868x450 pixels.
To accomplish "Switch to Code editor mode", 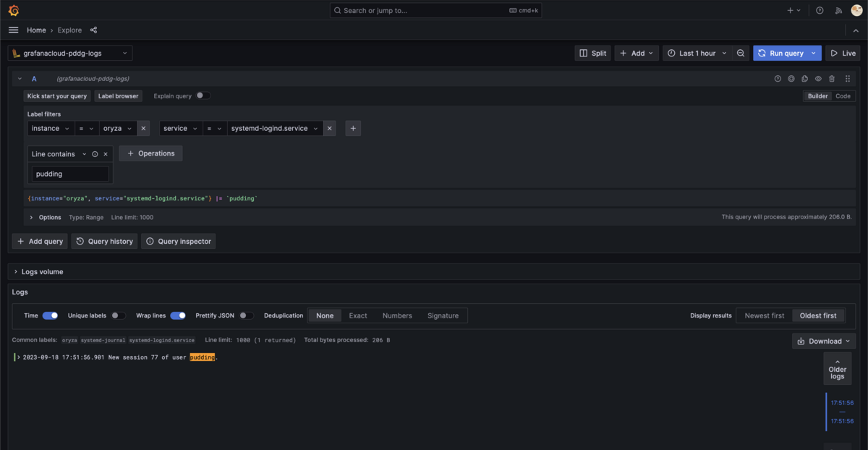I will (843, 95).
